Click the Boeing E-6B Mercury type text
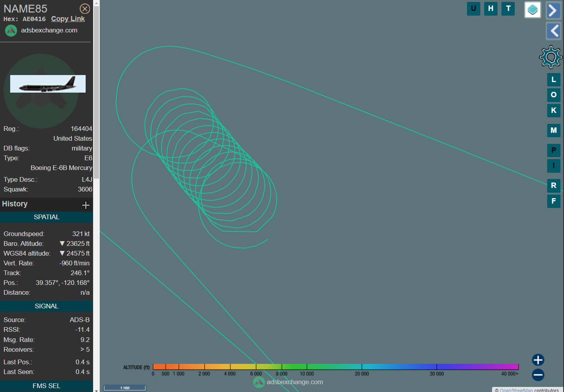The image size is (564, 392). click(61, 168)
